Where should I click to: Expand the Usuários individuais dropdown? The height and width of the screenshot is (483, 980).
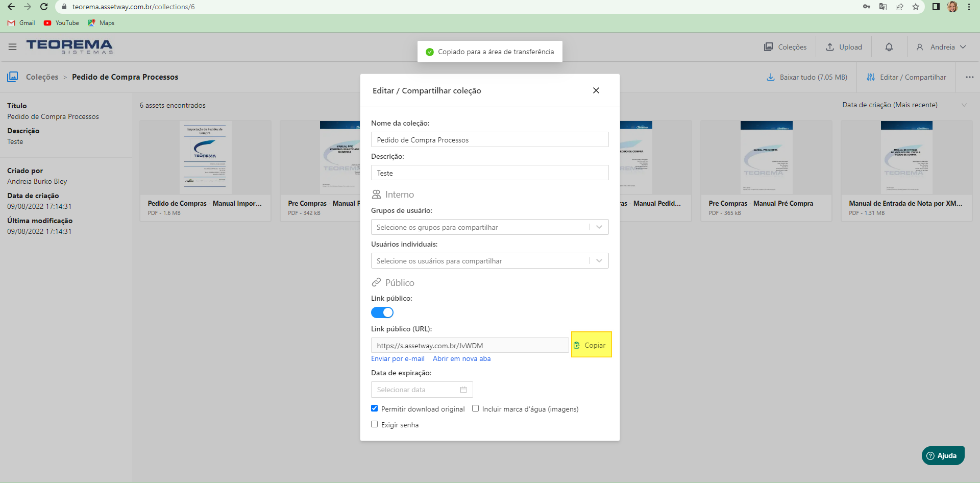[x=490, y=261]
